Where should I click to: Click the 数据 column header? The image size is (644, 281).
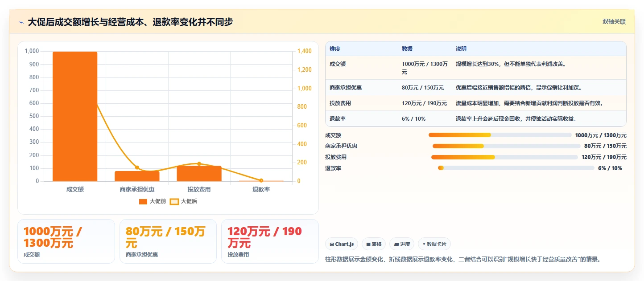407,49
